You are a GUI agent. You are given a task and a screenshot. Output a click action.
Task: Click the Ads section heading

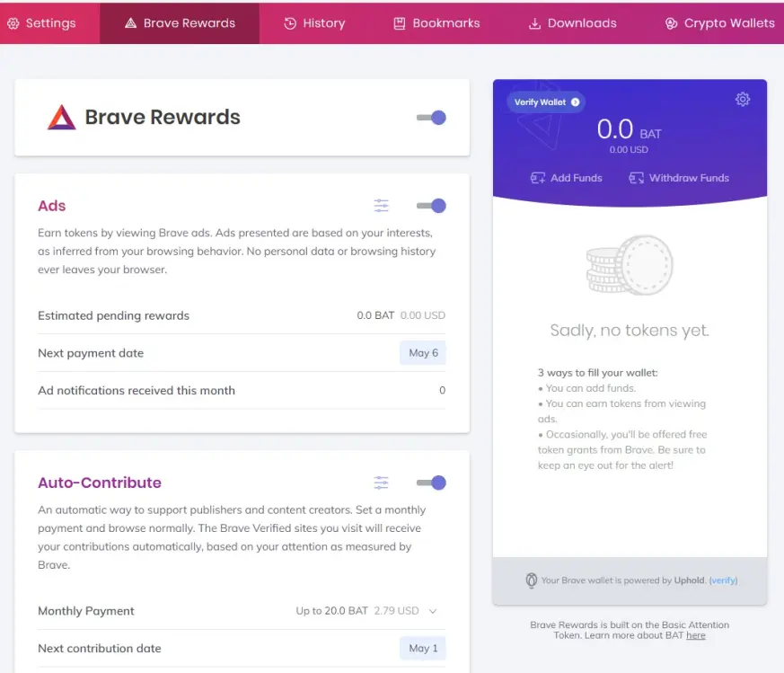[x=51, y=206]
